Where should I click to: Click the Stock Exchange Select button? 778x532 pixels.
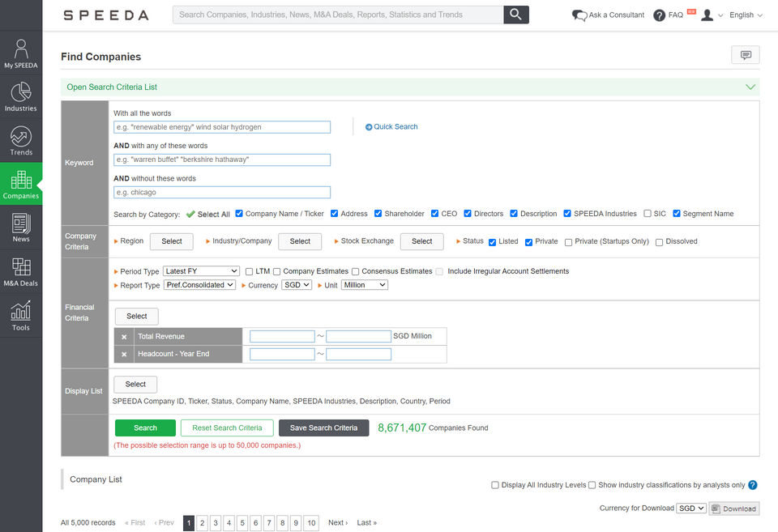tap(421, 241)
